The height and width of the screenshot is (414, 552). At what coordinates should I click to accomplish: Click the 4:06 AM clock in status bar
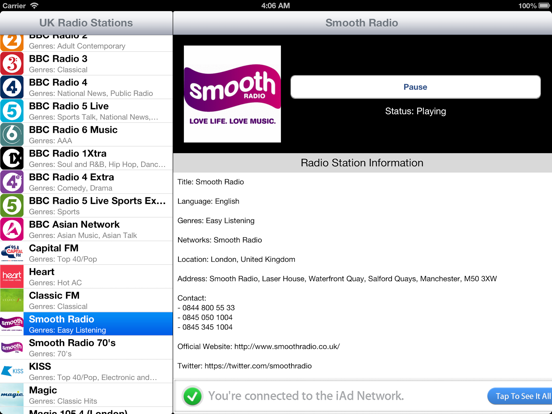276,6
